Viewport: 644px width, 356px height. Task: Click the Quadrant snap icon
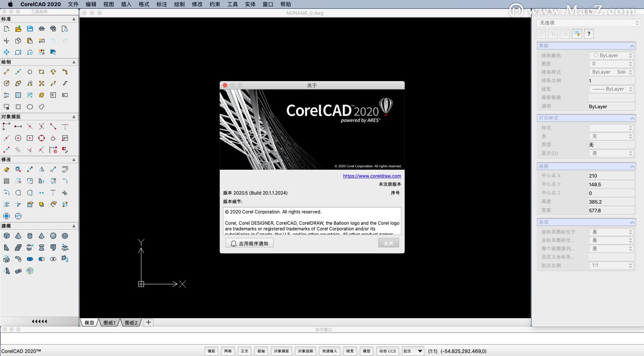(41, 138)
